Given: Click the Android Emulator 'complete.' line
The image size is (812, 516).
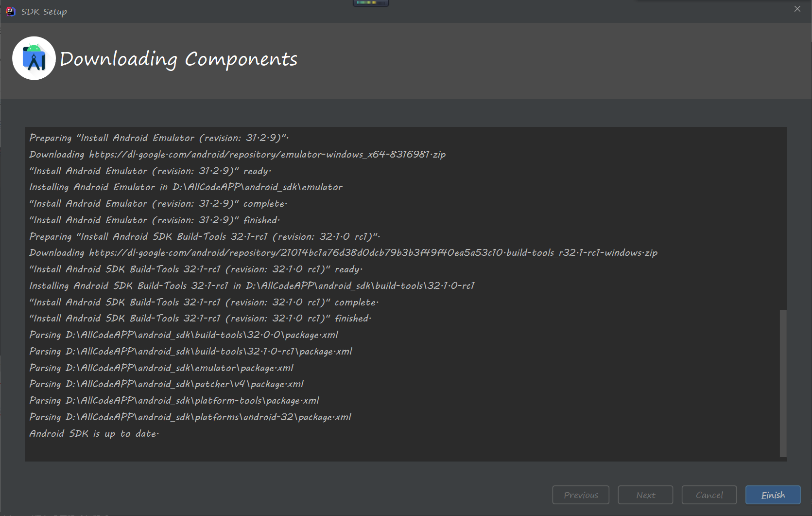Looking at the screenshot, I should click(x=158, y=203).
